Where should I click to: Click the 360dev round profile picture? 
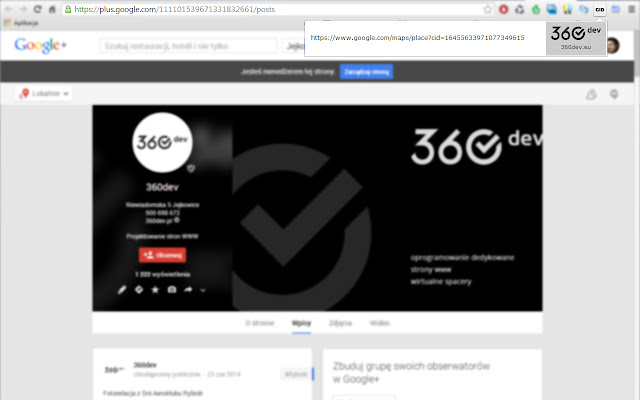162,142
